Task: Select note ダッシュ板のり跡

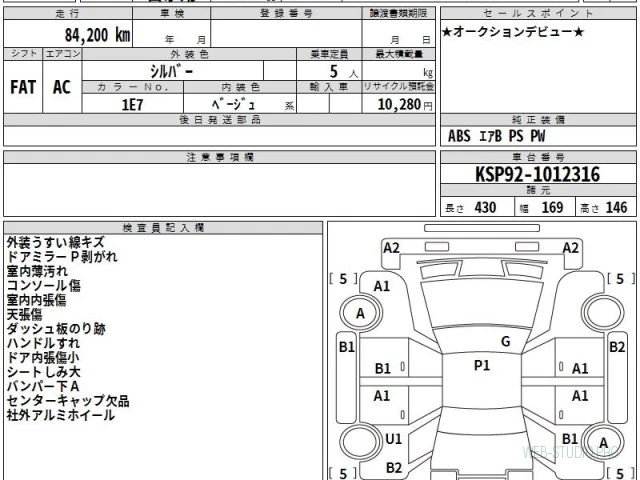Action: pos(56,329)
